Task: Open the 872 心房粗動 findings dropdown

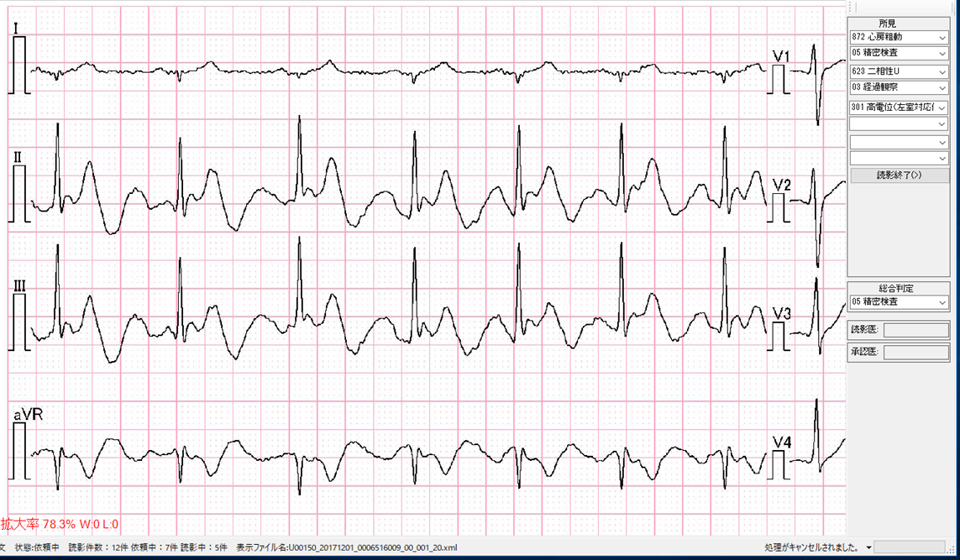Action: point(899,37)
